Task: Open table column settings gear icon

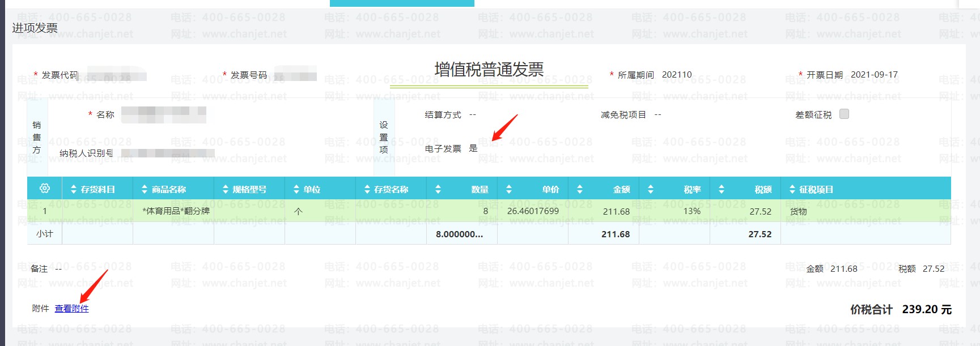Action: 45,189
